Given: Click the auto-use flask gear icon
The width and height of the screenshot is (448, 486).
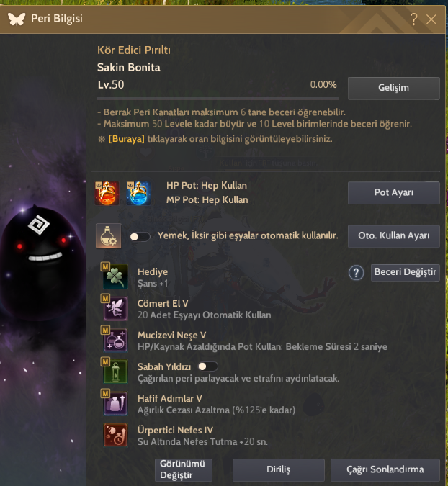Looking at the screenshot, I should 108,236.
